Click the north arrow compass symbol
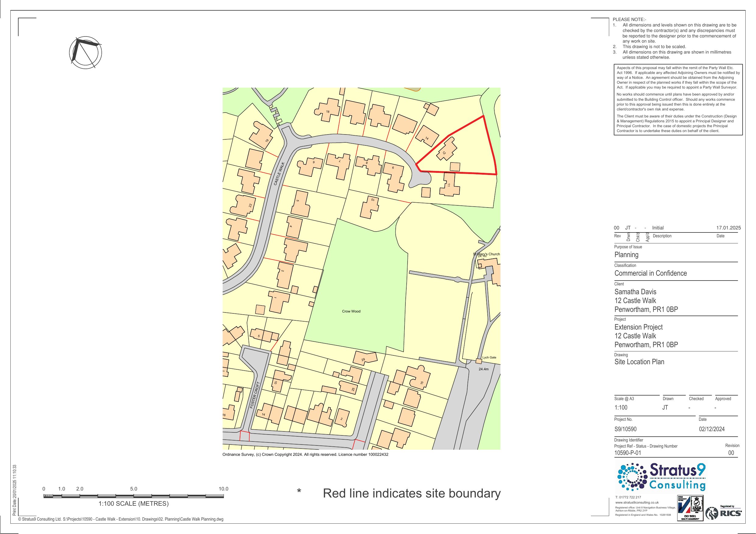The image size is (756, 534). tap(85, 53)
